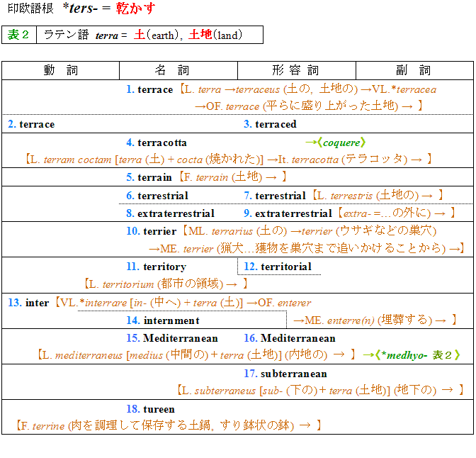Viewport: 476px width, 458px height.
Task: Click the noun entry '8. extraterrestrial'
Action: click(x=170, y=213)
